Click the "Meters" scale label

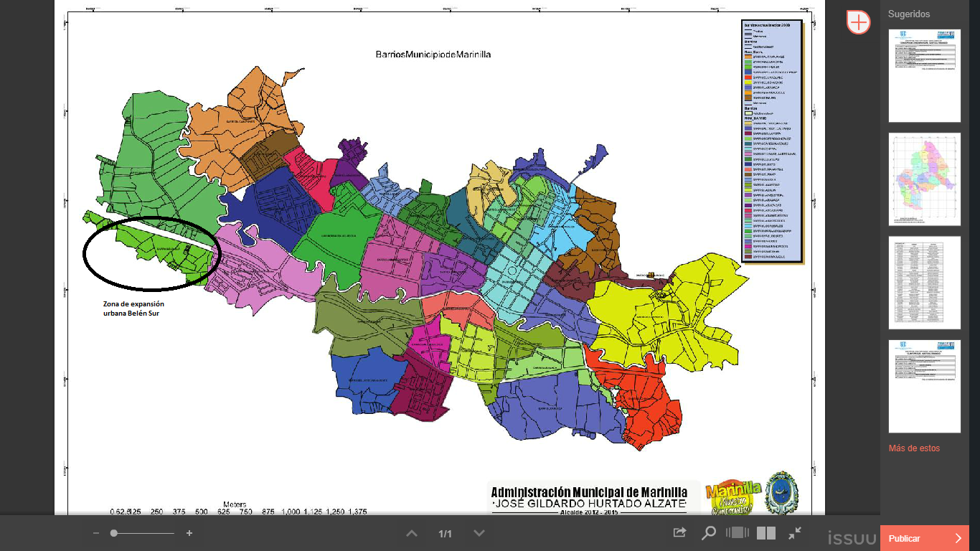(235, 504)
